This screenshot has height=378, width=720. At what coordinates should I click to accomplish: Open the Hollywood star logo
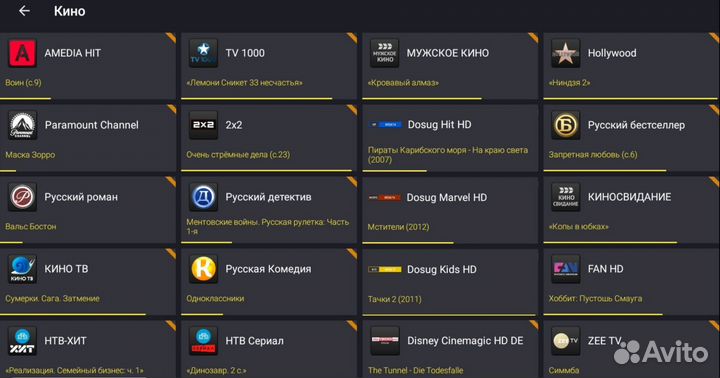566,53
